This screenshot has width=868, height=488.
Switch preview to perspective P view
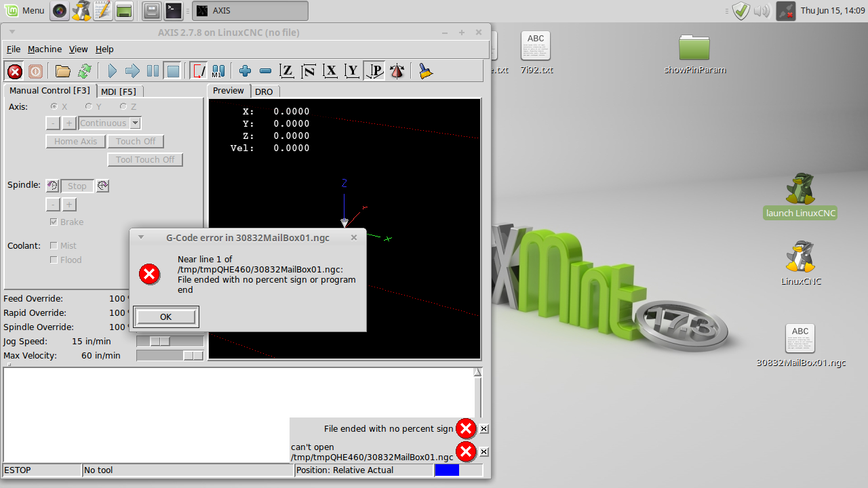click(x=374, y=71)
